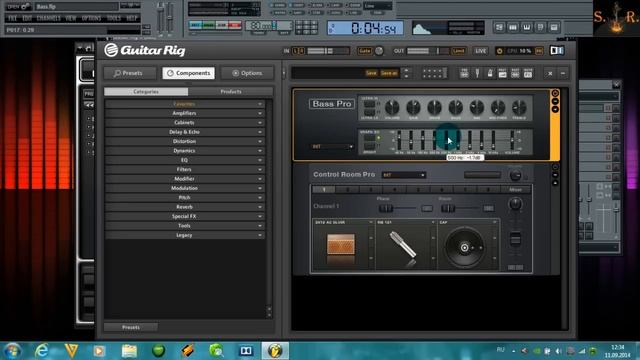
Task: Open the FL Studio OPTIONS menu
Action: click(91, 18)
